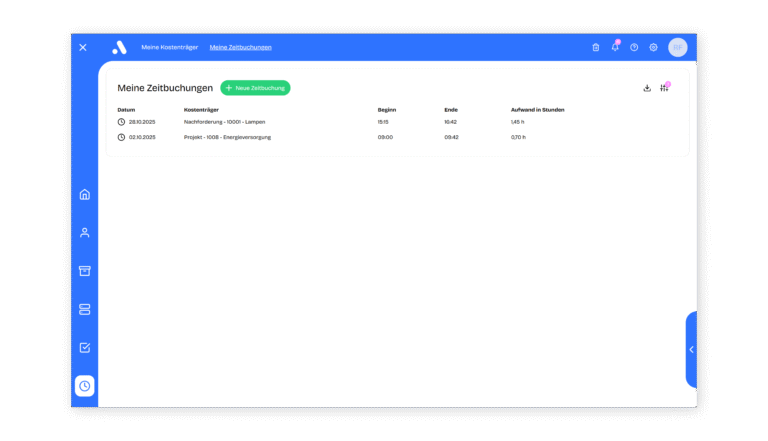
Task: Download the time bookings list
Action: click(647, 88)
